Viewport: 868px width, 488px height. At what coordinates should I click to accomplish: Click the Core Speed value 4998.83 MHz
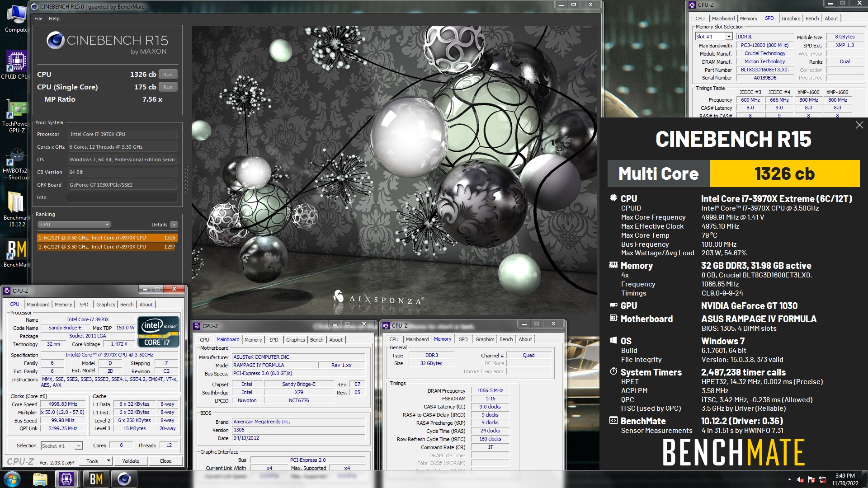coord(63,404)
